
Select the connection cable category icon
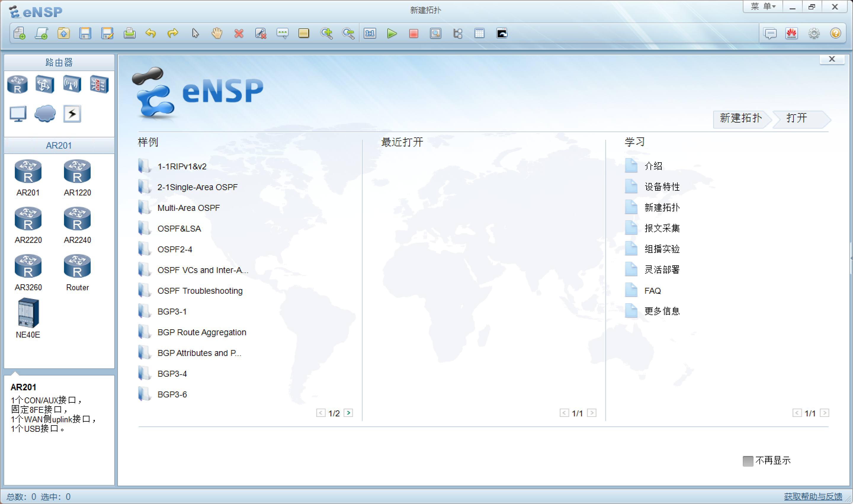pyautogui.click(x=72, y=114)
